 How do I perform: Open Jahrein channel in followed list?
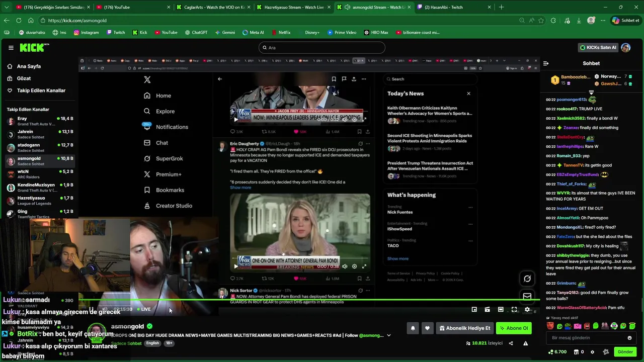[40, 134]
